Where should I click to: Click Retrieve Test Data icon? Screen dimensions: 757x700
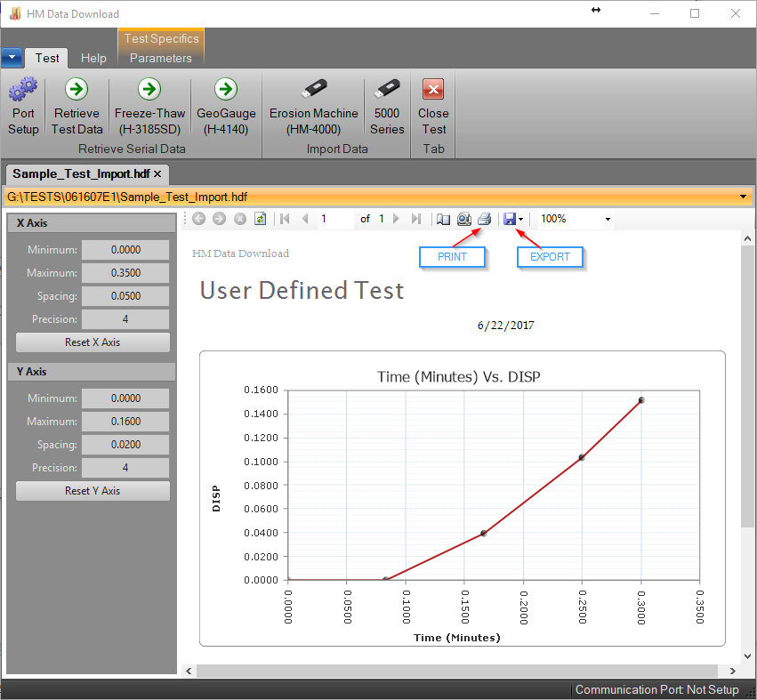(x=77, y=90)
